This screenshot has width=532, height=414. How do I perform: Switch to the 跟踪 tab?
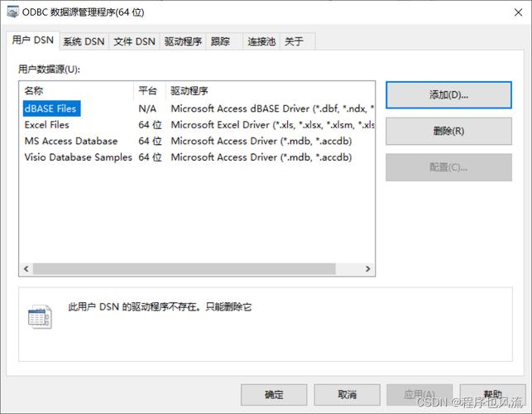coord(224,41)
